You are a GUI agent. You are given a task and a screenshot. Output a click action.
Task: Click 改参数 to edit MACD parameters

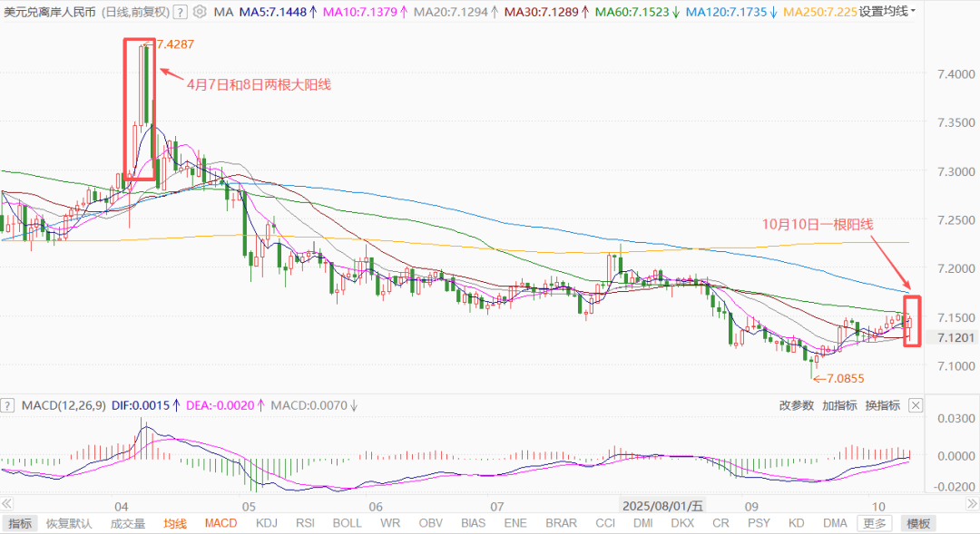pyautogui.click(x=796, y=405)
